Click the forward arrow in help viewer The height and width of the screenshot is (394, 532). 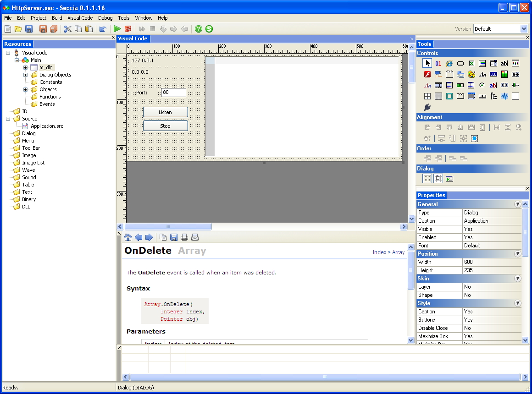pyautogui.click(x=149, y=237)
